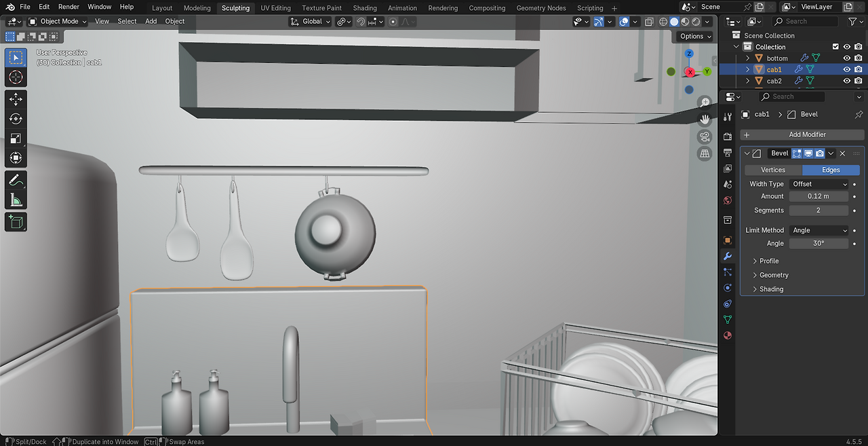
Task: Open the View Layer properties tab
Action: click(728, 168)
